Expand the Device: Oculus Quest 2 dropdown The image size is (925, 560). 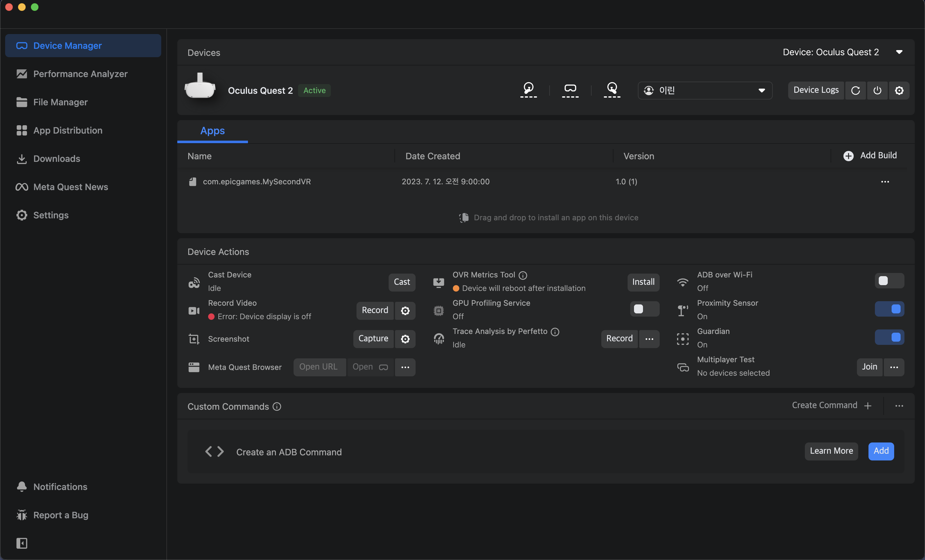click(899, 52)
